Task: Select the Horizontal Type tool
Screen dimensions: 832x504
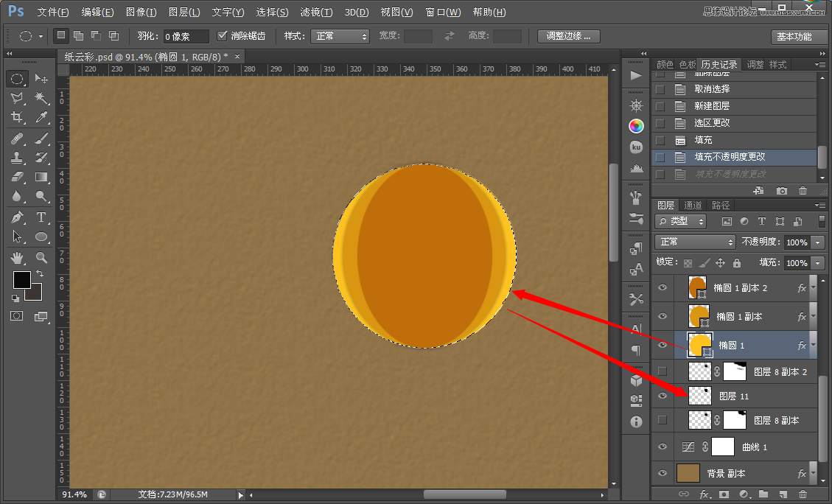Action: click(x=41, y=217)
